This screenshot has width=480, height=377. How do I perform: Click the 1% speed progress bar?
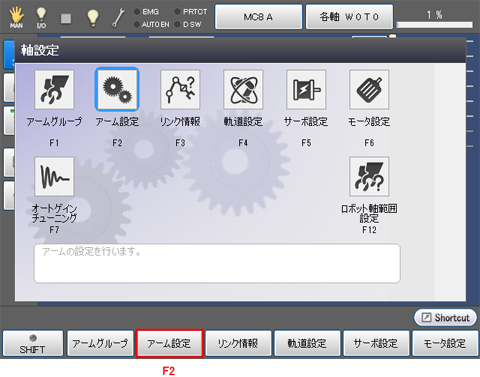coord(434,25)
